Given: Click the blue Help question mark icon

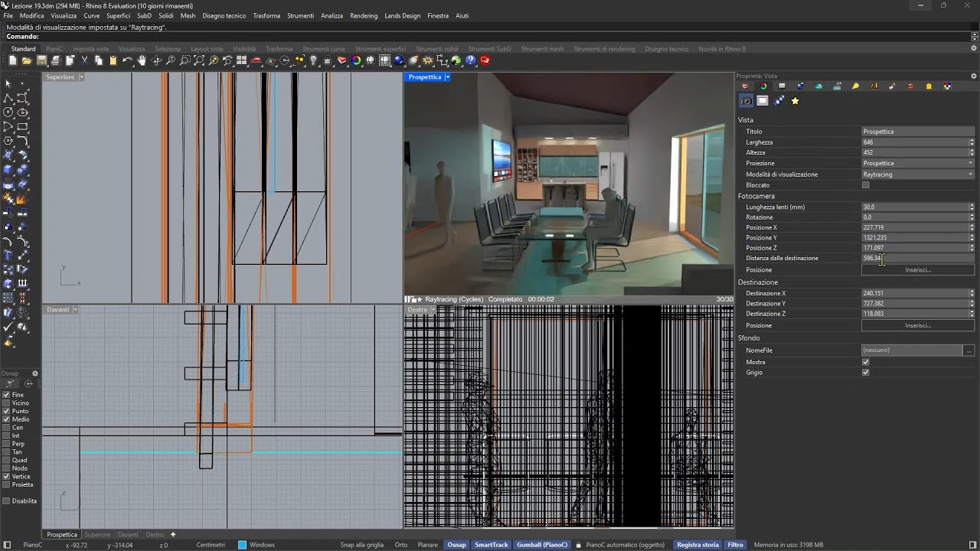Looking at the screenshot, I should pyautogui.click(x=471, y=60).
